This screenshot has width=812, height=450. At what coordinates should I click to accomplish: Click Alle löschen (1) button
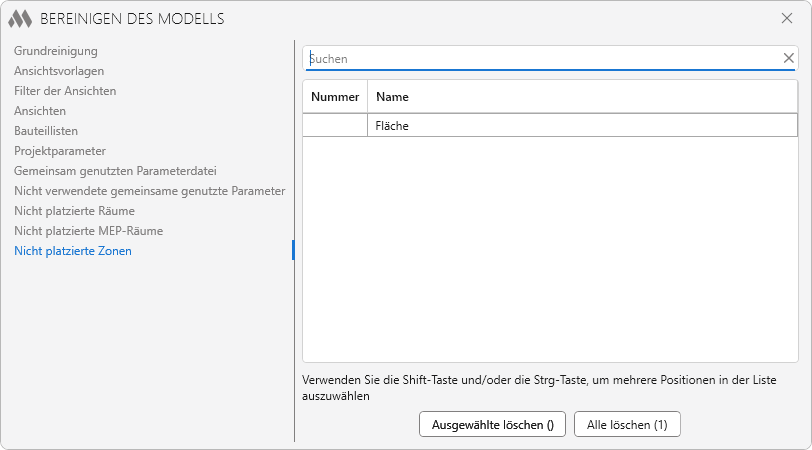point(627,424)
